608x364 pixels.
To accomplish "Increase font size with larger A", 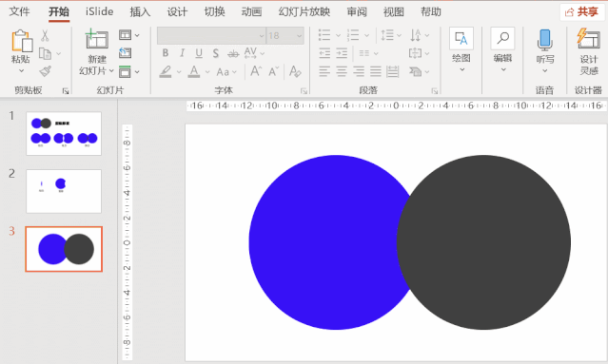I will (256, 71).
